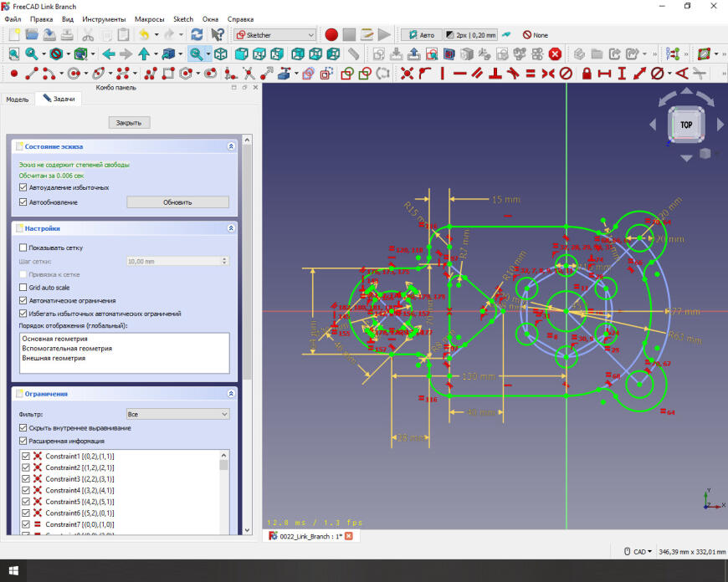
Task: Click the red record macro button
Action: tap(331, 35)
